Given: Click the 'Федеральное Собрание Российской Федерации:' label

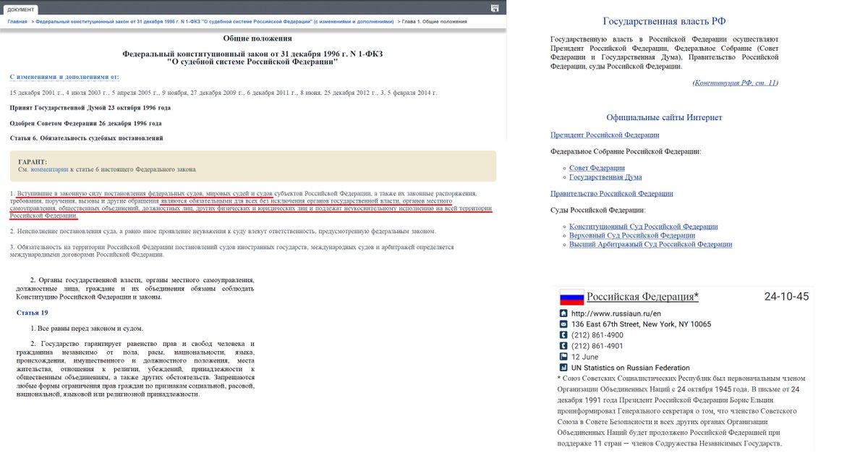Looking at the screenshot, I should click(x=625, y=151).
